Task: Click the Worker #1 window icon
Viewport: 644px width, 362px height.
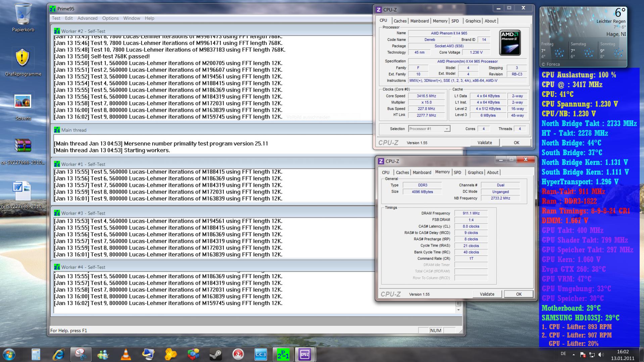Action: (x=57, y=164)
